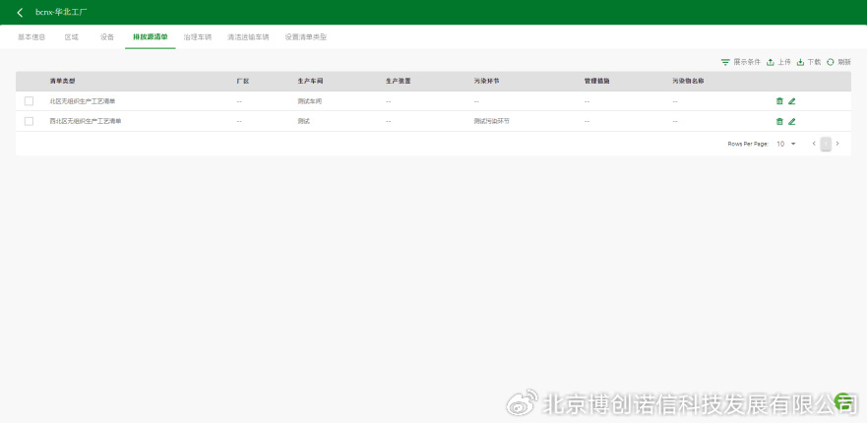Delete the 北区无组织生产工艺清单 row

(x=779, y=101)
